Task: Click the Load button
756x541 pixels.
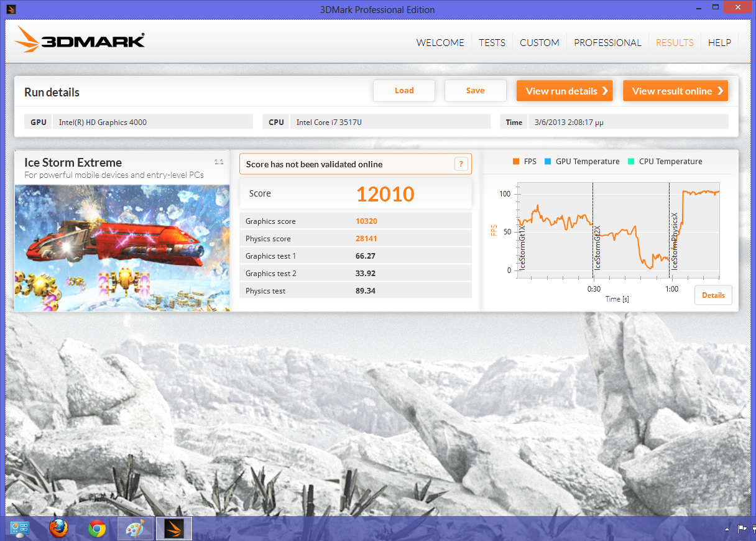Action: (404, 91)
